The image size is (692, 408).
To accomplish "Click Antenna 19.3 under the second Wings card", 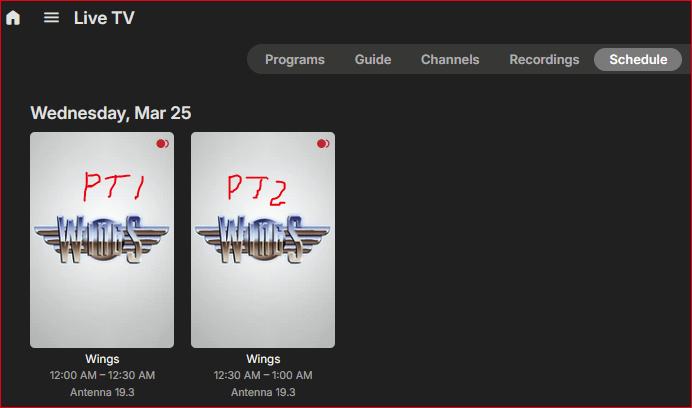I will click(x=263, y=392).
